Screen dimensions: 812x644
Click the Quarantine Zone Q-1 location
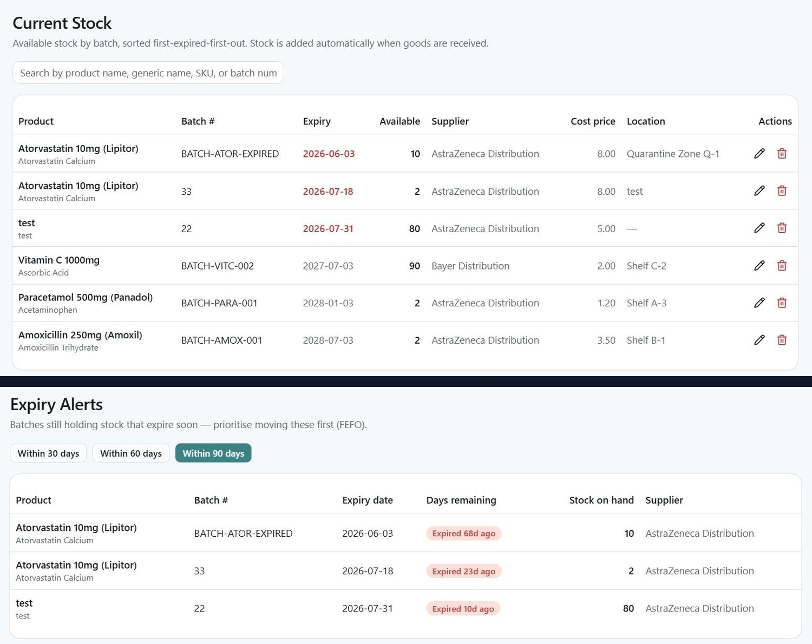coord(673,154)
